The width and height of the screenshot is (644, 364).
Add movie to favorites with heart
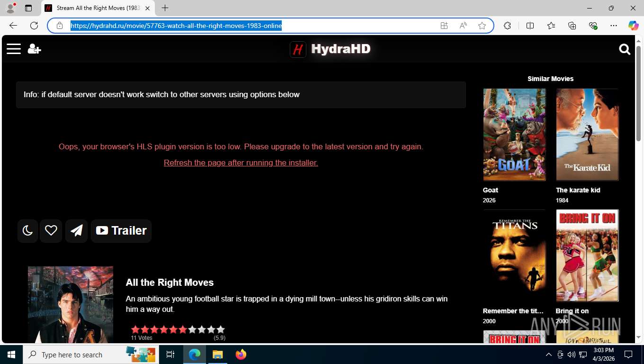[51, 231]
